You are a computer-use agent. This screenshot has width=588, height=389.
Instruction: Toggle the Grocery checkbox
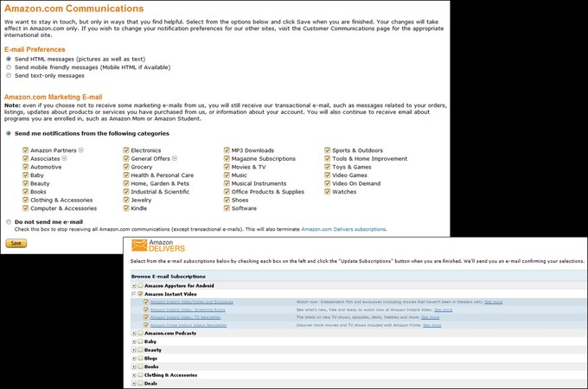tap(126, 167)
